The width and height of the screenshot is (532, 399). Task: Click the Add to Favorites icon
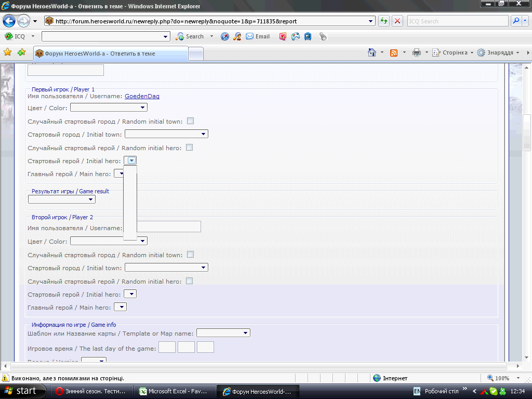click(22, 52)
